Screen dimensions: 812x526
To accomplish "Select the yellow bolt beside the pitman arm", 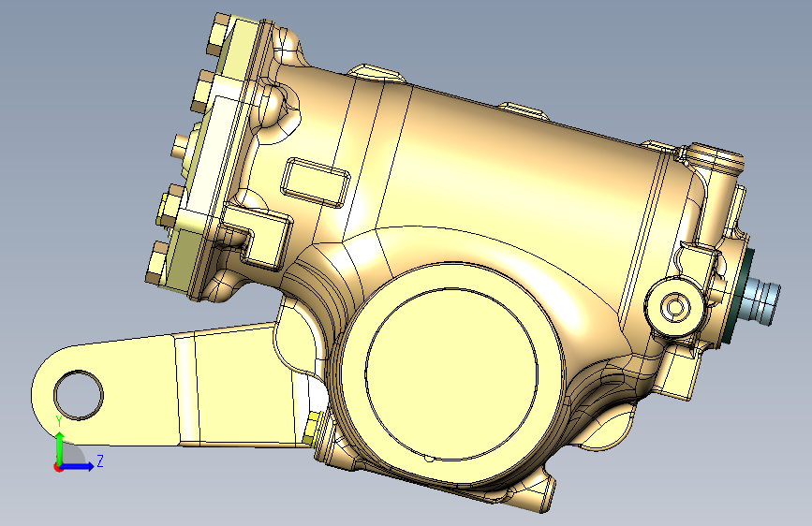I will click(x=312, y=430).
